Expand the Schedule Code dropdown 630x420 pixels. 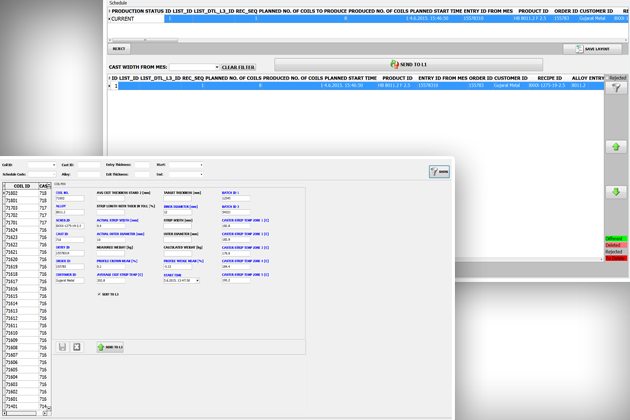(x=53, y=174)
